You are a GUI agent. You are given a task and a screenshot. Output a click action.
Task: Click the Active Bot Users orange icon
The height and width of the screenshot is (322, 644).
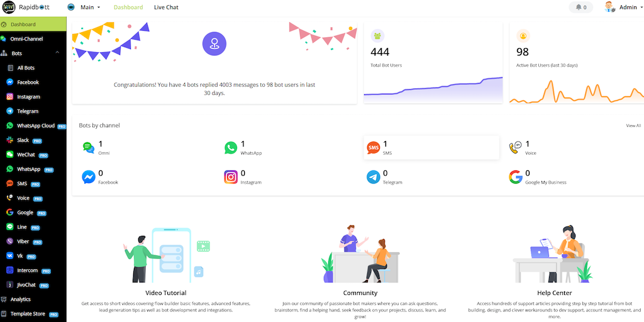pos(523,36)
